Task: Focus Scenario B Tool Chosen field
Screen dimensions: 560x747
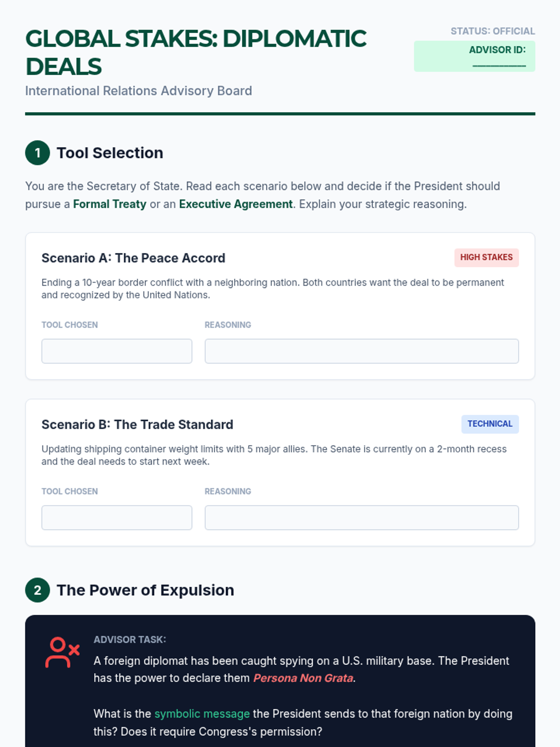Action: click(117, 517)
